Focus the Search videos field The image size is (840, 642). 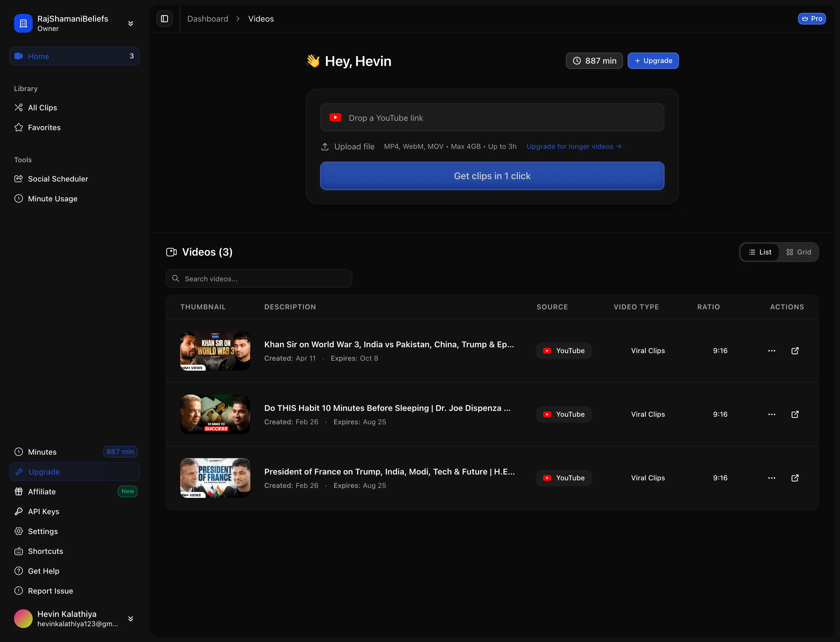coord(259,279)
